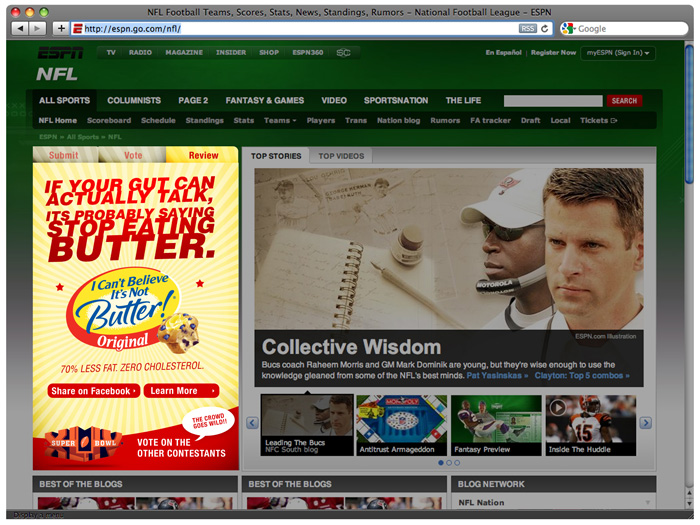Click I Can't Believe It's Not Butter logo
The height and width of the screenshot is (525, 700).
[123, 308]
